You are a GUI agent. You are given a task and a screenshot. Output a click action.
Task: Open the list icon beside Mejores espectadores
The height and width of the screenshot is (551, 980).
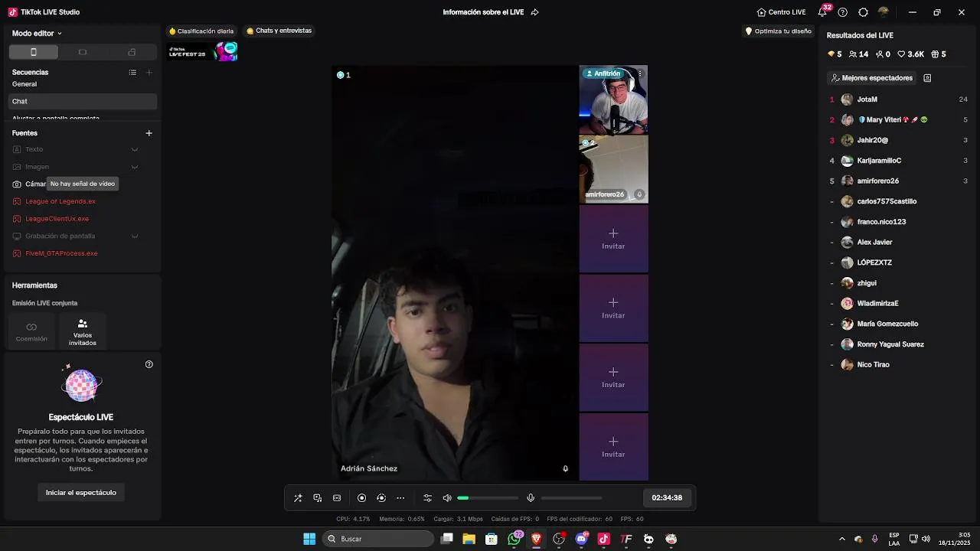[927, 78]
